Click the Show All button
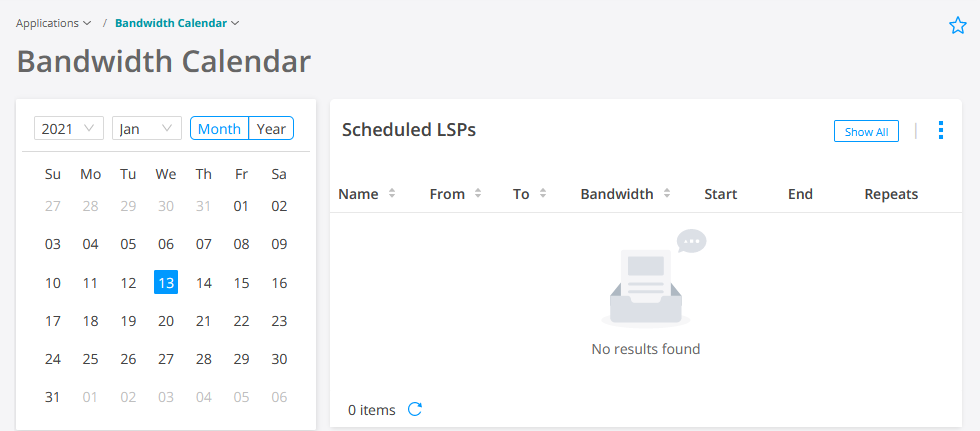Image resolution: width=980 pixels, height=431 pixels. point(866,132)
